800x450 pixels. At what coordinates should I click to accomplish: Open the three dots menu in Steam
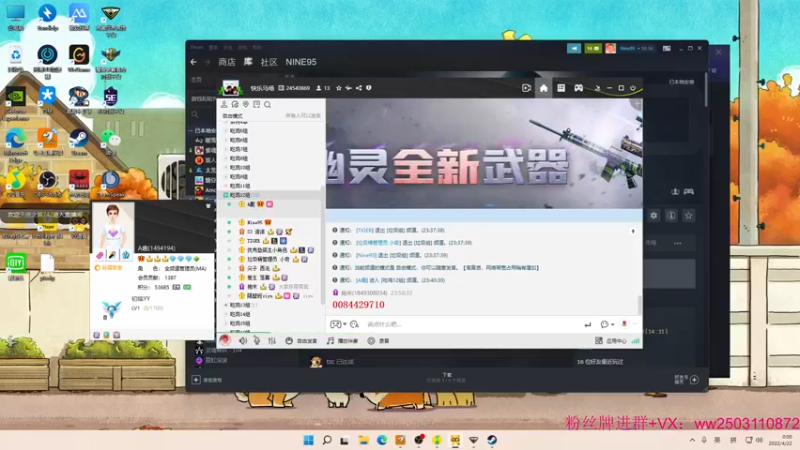point(678,243)
